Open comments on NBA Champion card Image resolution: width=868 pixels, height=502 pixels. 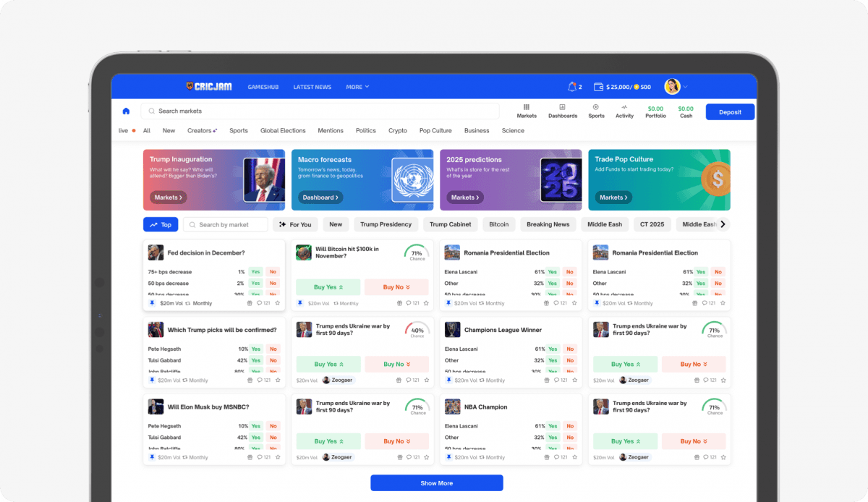(x=561, y=457)
